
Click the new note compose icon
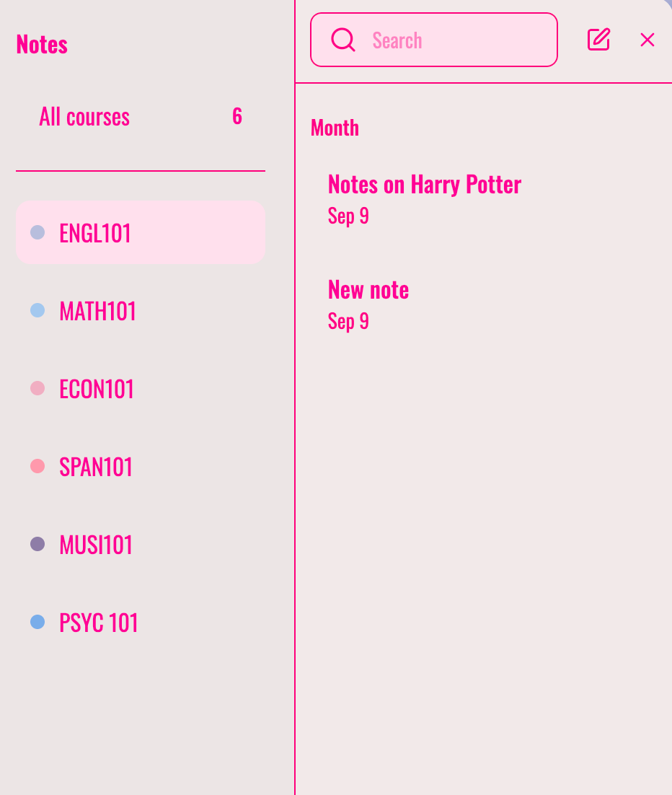(x=598, y=40)
